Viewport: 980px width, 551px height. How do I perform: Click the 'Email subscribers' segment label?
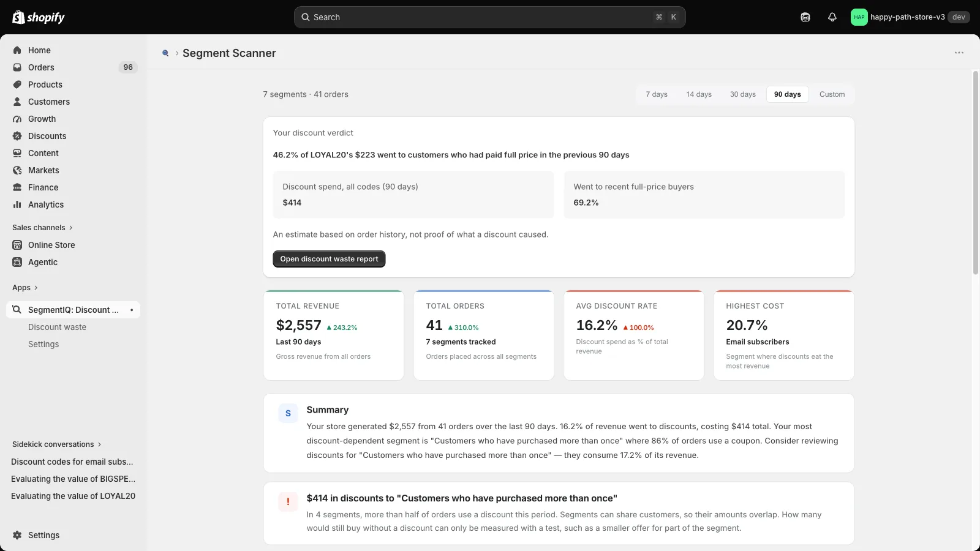click(x=758, y=342)
